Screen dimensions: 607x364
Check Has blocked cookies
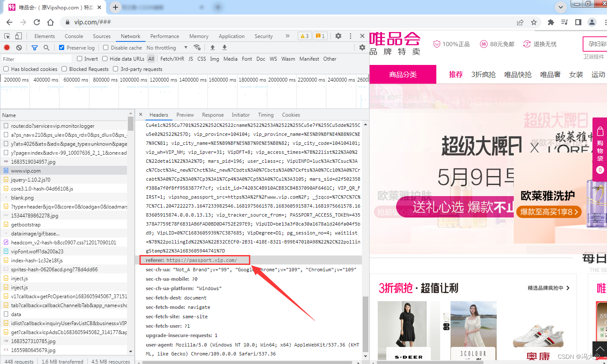point(6,69)
